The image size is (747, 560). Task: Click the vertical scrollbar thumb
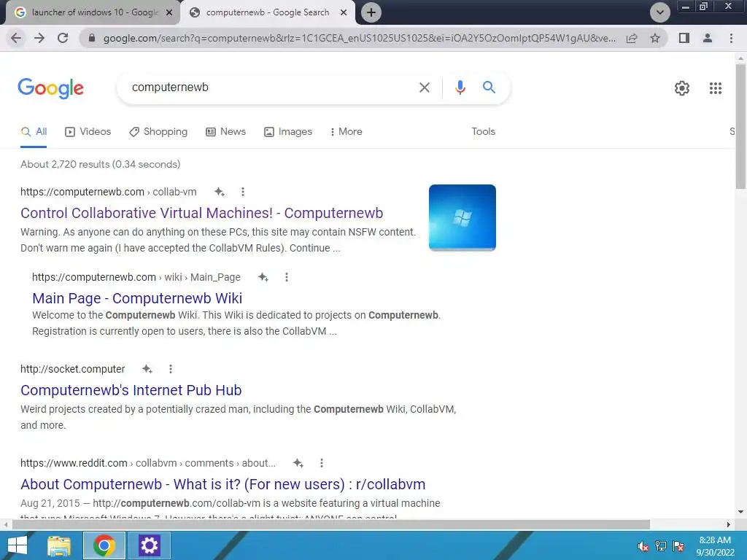740,126
